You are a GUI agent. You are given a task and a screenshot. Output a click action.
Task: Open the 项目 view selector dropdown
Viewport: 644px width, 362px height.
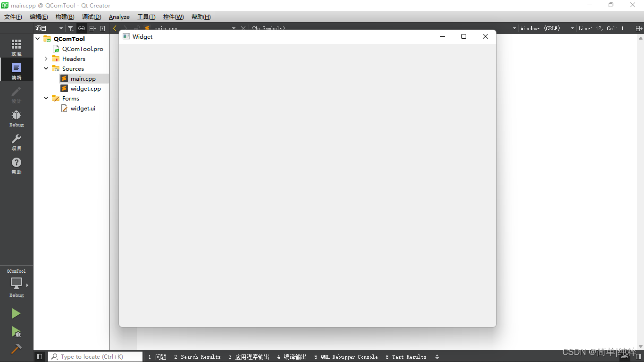(x=49, y=28)
